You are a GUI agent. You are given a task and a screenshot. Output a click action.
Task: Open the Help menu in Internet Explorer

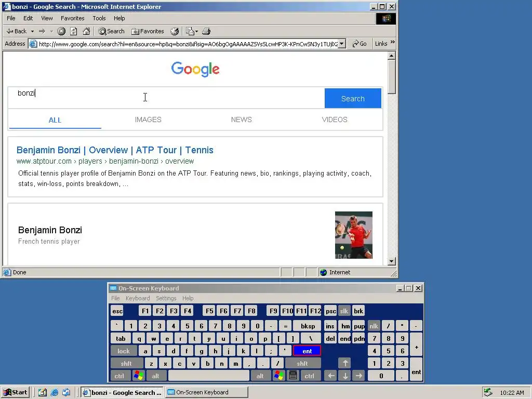[119, 18]
